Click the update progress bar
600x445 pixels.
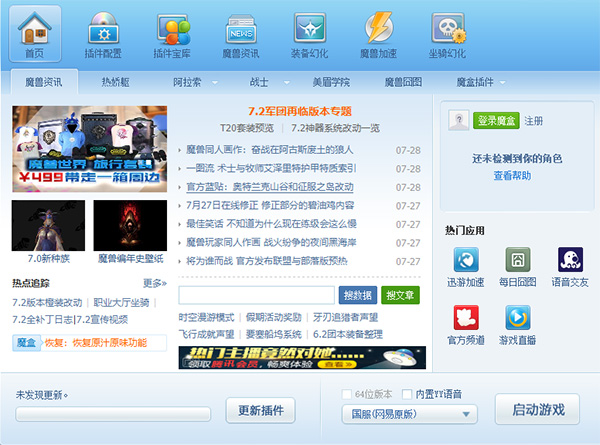[x=113, y=414]
